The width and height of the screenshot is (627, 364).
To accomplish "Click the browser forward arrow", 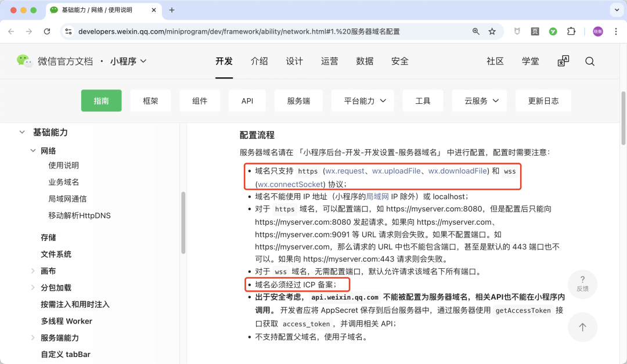I will click(29, 31).
